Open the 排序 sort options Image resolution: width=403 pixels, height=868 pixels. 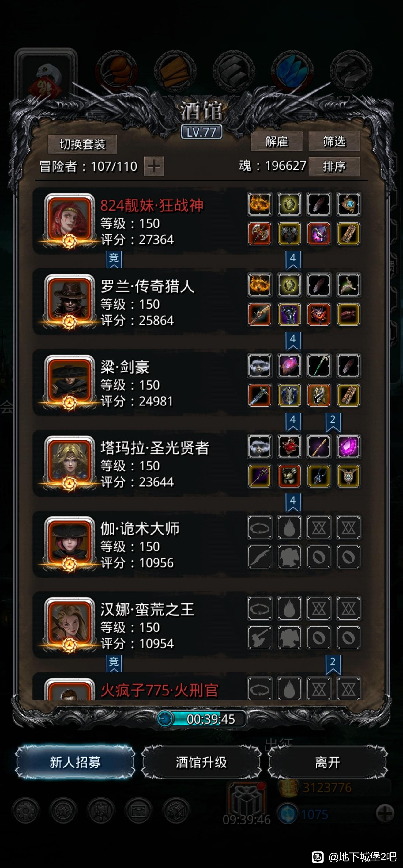[x=334, y=166]
